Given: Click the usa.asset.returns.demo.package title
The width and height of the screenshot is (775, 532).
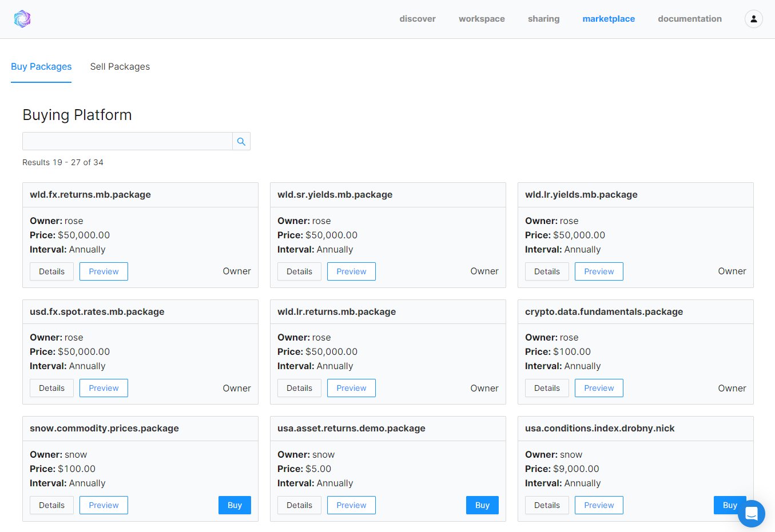Looking at the screenshot, I should [x=351, y=429].
